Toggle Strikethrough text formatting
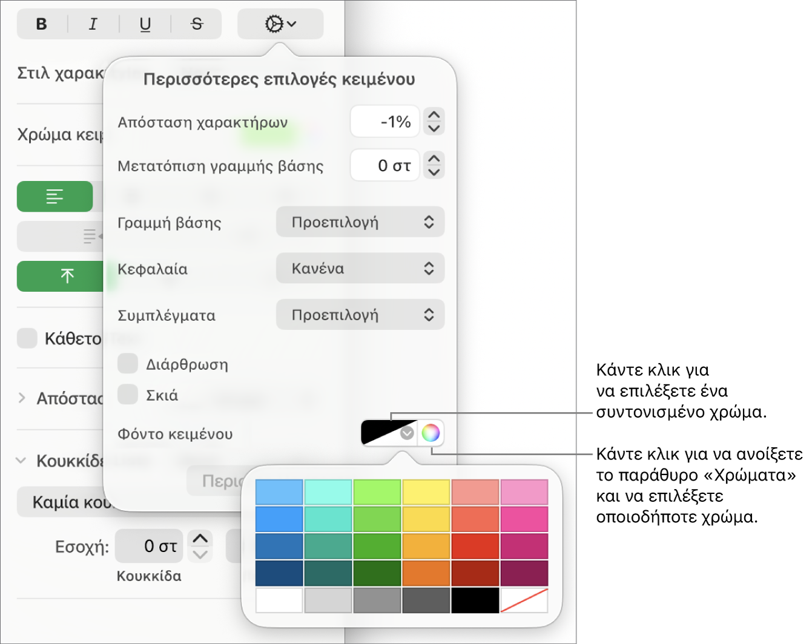 197,24
